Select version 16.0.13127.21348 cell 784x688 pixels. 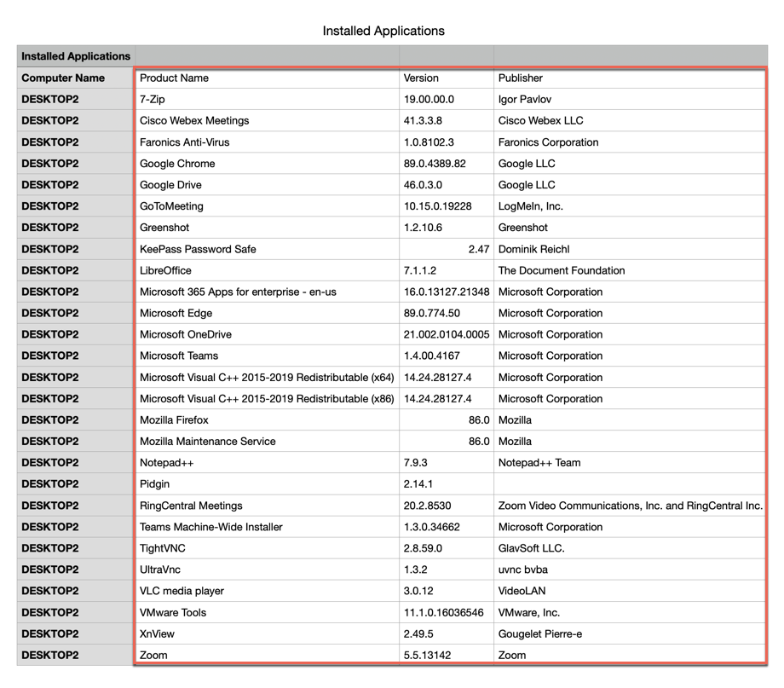(447, 292)
